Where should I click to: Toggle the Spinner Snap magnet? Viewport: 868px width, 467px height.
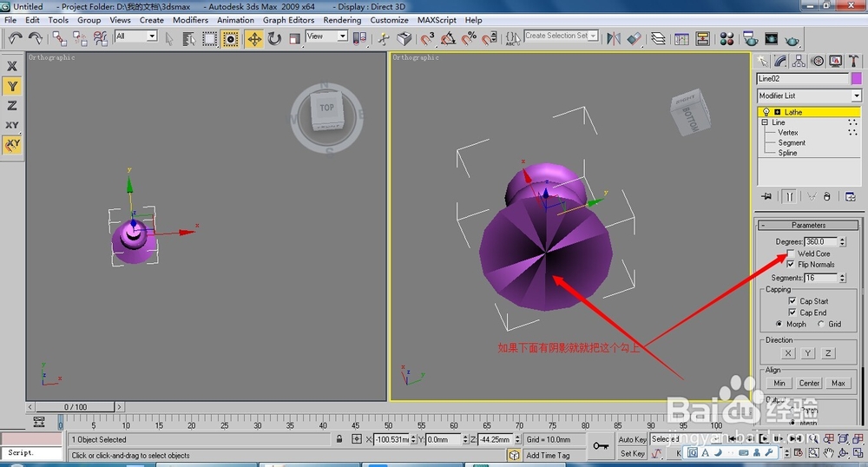click(490, 38)
